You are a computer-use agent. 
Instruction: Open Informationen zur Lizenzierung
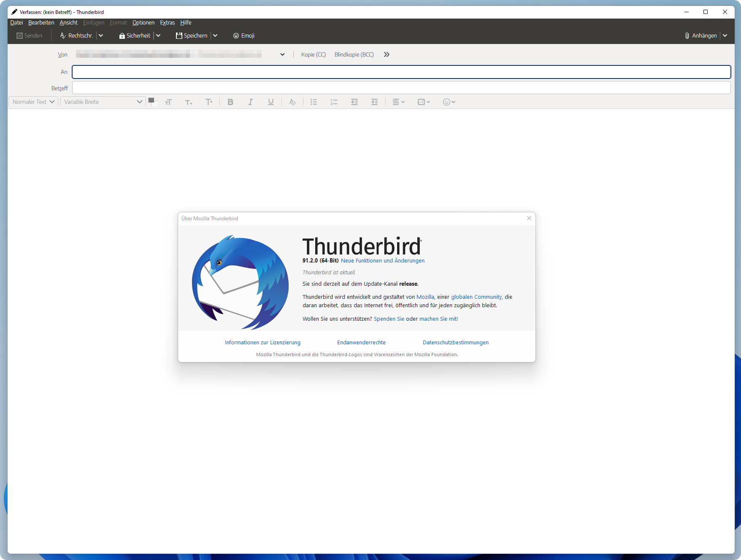point(262,343)
